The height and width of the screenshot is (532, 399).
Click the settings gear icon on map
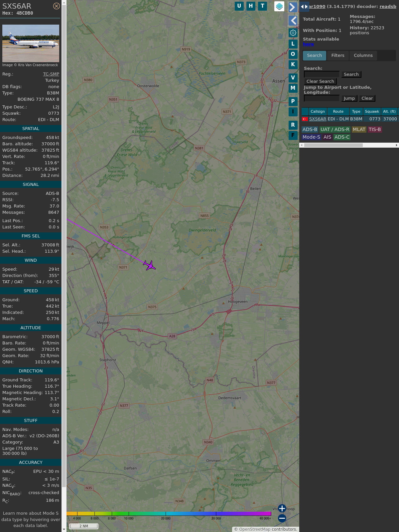tap(293, 33)
